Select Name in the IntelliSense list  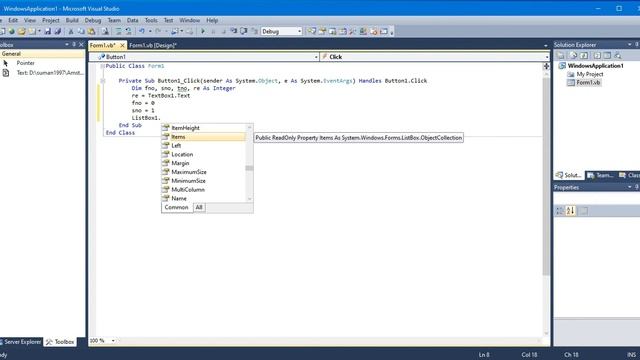[204, 198]
